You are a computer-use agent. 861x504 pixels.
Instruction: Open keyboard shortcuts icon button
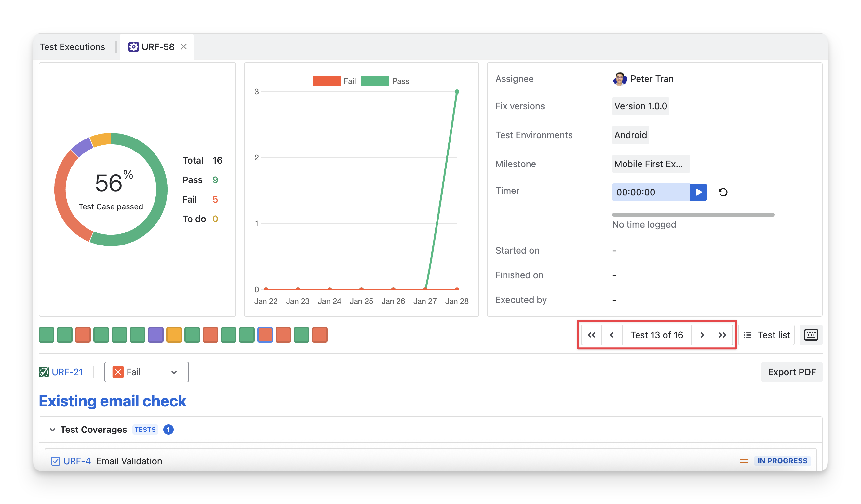(x=811, y=335)
